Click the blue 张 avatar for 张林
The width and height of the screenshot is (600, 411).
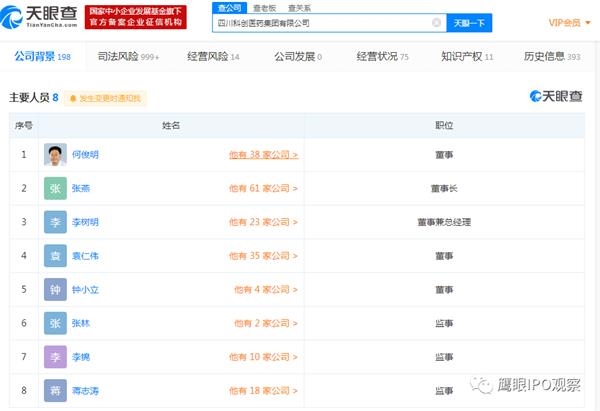[55, 323]
